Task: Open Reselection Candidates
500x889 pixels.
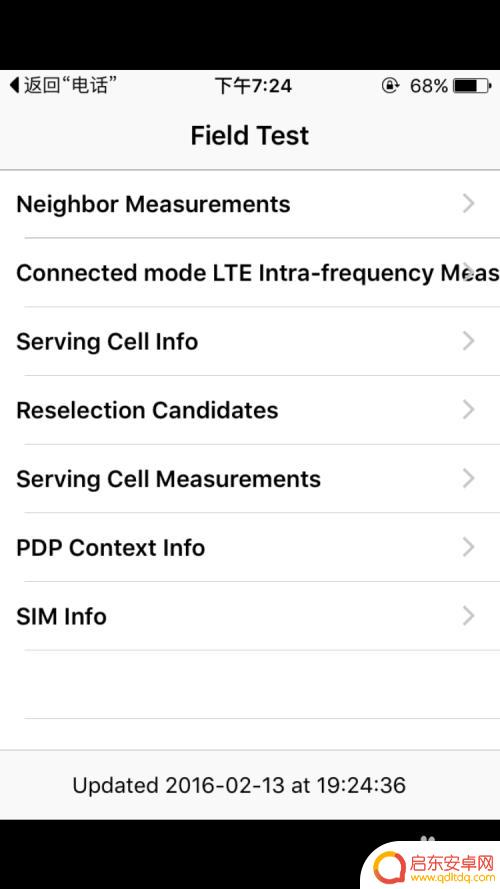Action: [250, 410]
